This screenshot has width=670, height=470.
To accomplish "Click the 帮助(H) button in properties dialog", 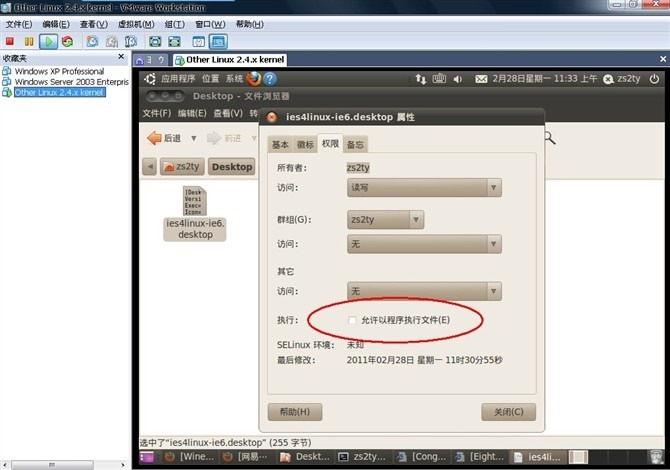I will (295, 412).
